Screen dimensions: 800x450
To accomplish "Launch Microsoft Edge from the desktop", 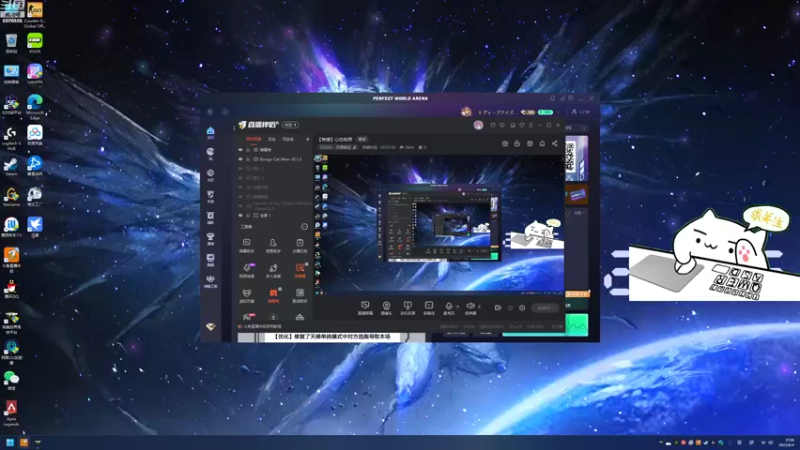I will pyautogui.click(x=35, y=106).
